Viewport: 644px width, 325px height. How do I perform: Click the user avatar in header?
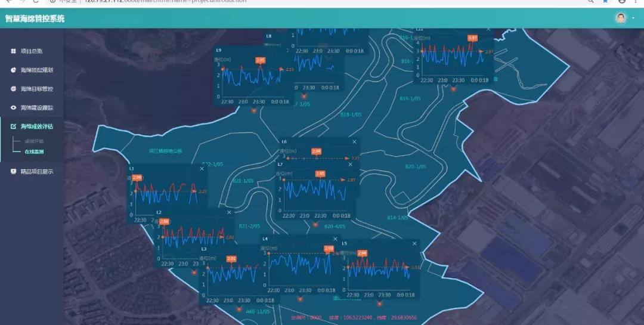pos(621,18)
